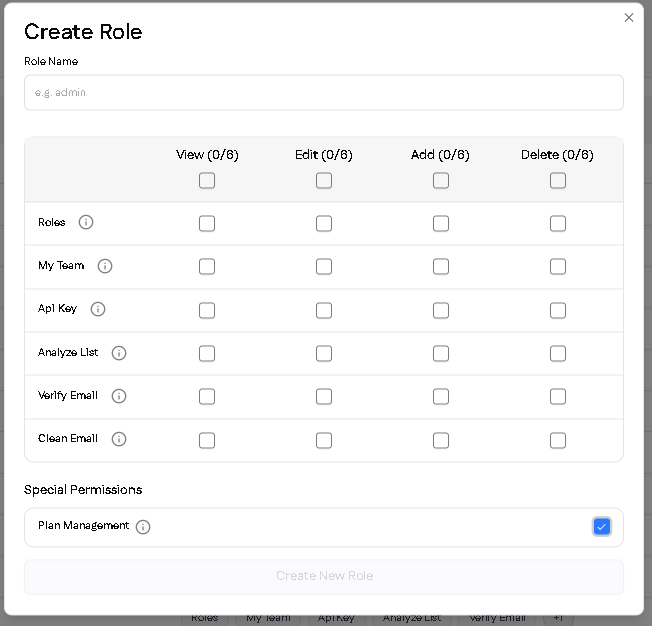Select all View permissions header checkbox
The height and width of the screenshot is (626, 652).
(x=207, y=181)
